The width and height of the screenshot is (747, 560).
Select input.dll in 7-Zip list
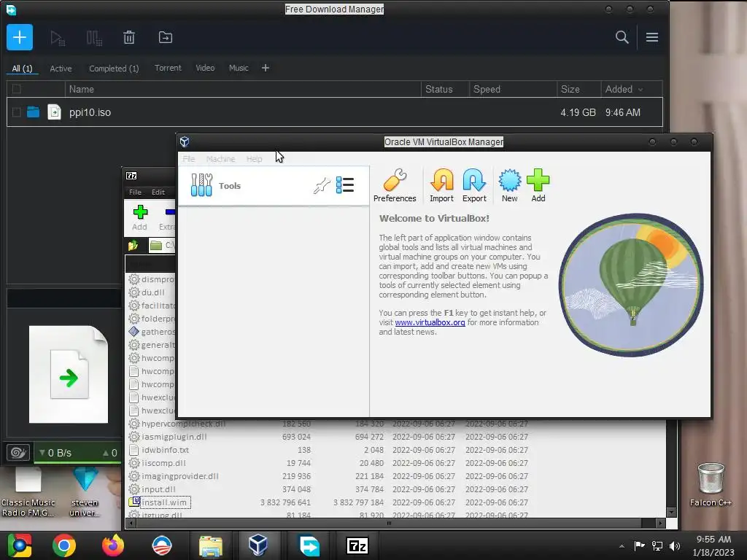tap(158, 489)
